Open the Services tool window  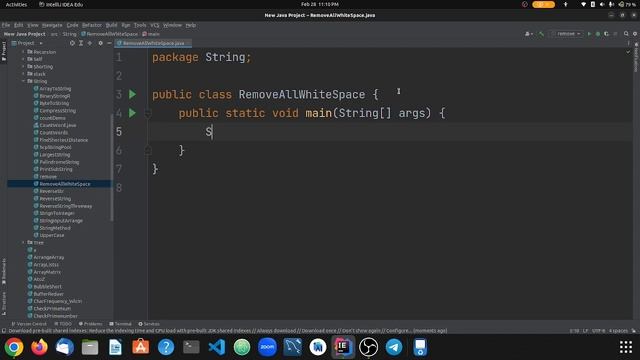click(x=149, y=324)
